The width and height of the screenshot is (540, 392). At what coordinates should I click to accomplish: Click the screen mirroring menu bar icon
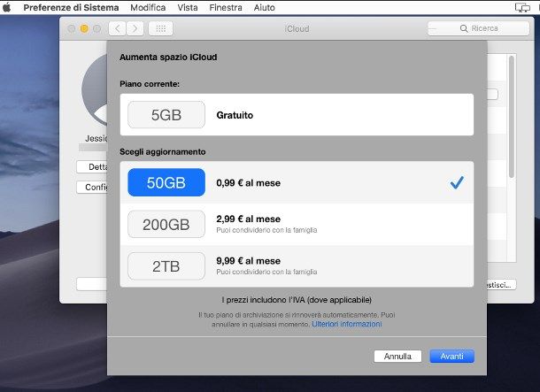(522, 8)
